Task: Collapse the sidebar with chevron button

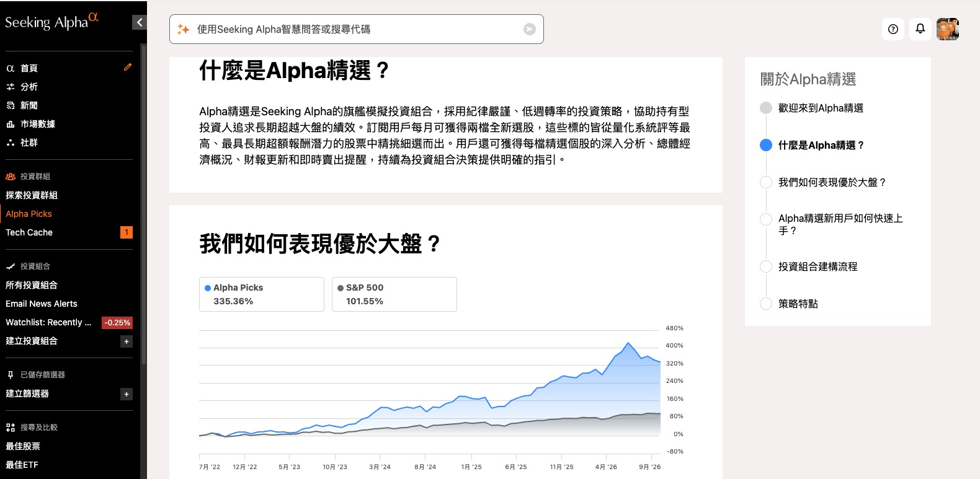Action: [x=140, y=22]
